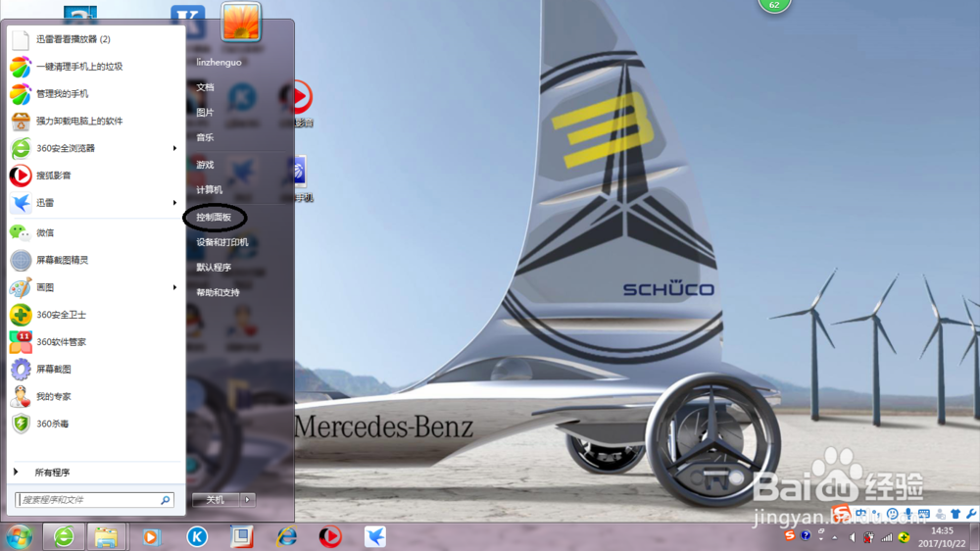The width and height of the screenshot is (980, 551).
Task: Open 360软件管家
Action: [x=94, y=342]
